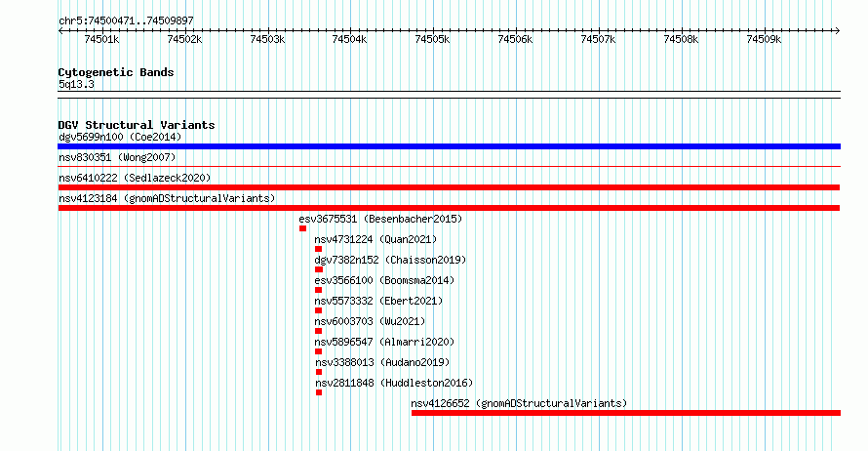Click the blue dgv5699n100 variant bar
868x451 pixels.
[449, 146]
